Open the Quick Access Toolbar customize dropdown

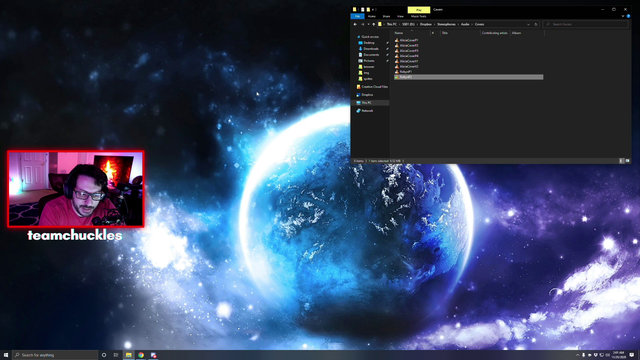374,9
